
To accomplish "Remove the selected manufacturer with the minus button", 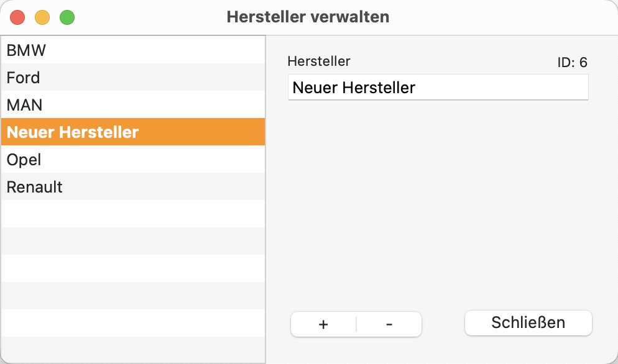I will click(389, 324).
